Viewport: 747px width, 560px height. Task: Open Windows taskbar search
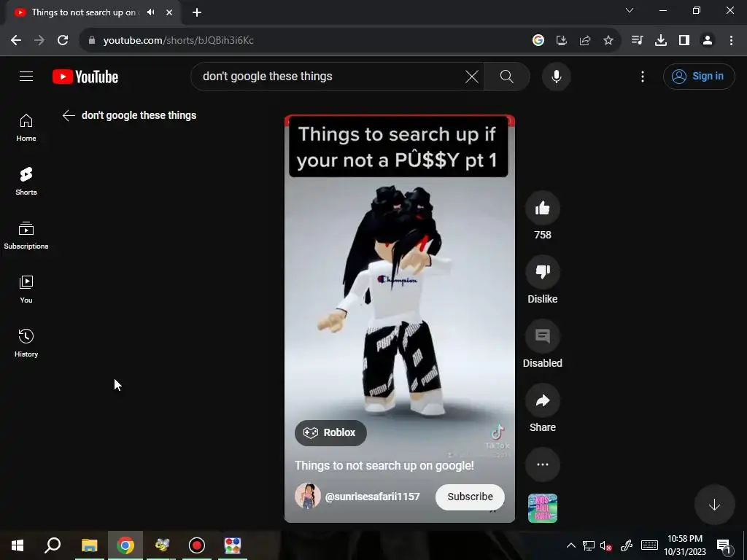53,545
